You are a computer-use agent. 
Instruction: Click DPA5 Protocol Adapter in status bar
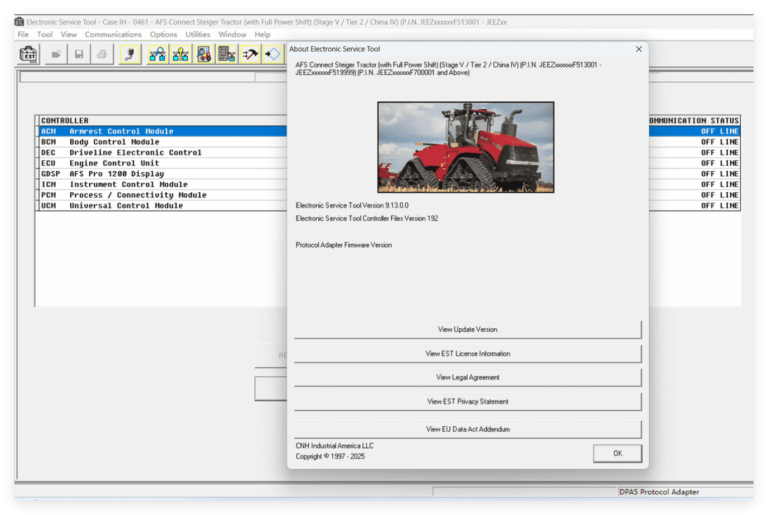(x=659, y=492)
